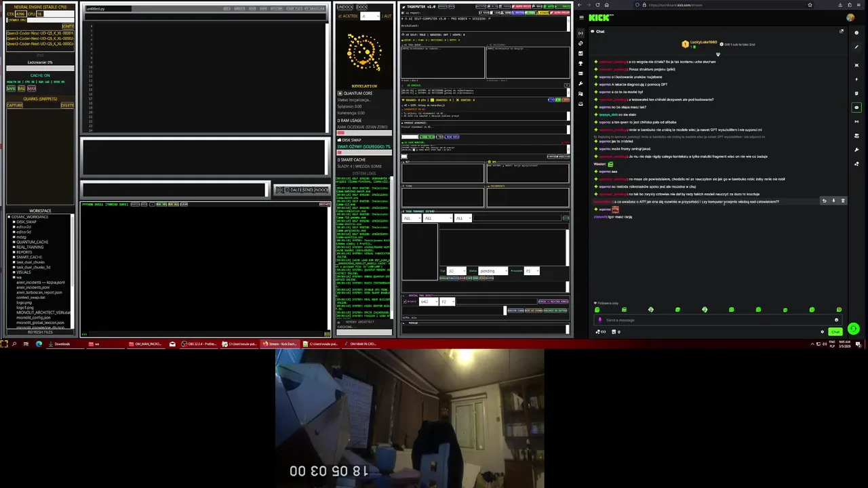Screen dimensions: 868x488
Task: Open the Python shell small dropdown
Action: click(x=153, y=204)
